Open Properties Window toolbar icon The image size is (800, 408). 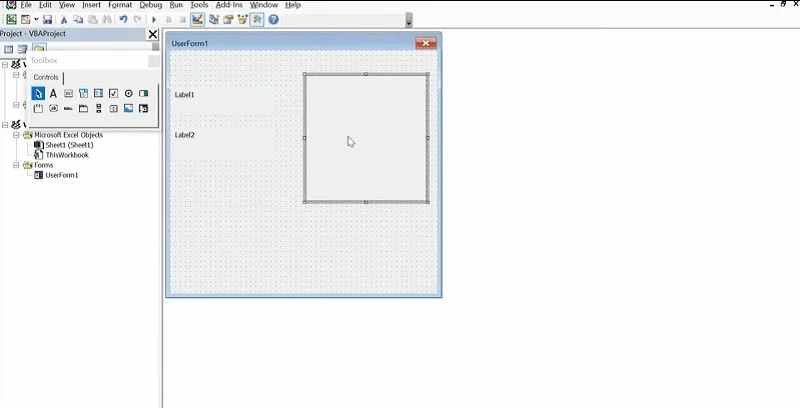(228, 19)
